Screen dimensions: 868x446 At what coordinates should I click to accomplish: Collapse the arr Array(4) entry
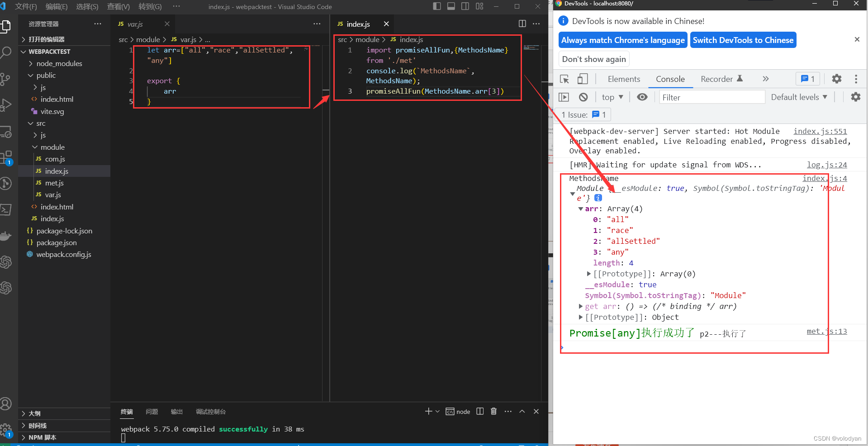click(581, 209)
